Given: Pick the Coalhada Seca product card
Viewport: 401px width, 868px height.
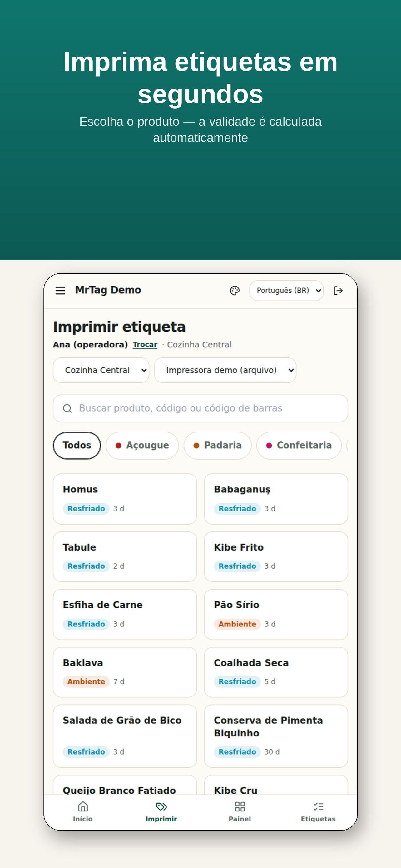Looking at the screenshot, I should (276, 672).
